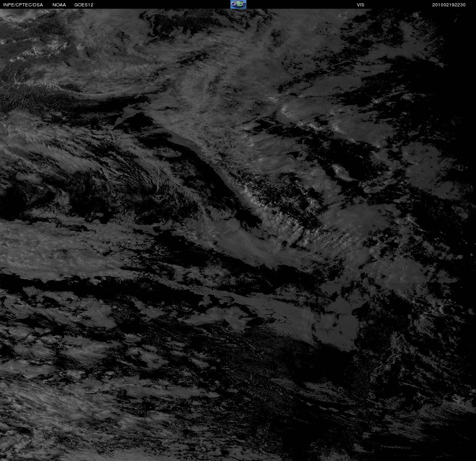Click the GOES12 satellite label
This screenshot has height=461, width=476.
[84, 5]
